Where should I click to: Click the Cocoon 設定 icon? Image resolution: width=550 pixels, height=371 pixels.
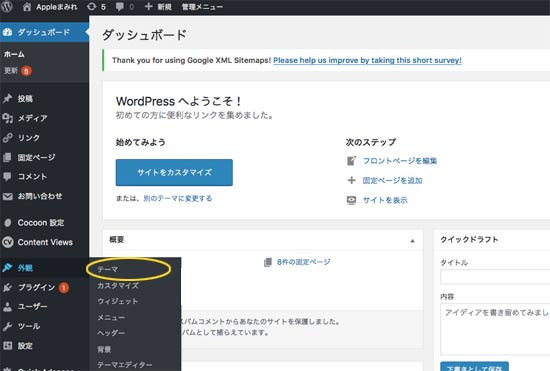point(8,223)
